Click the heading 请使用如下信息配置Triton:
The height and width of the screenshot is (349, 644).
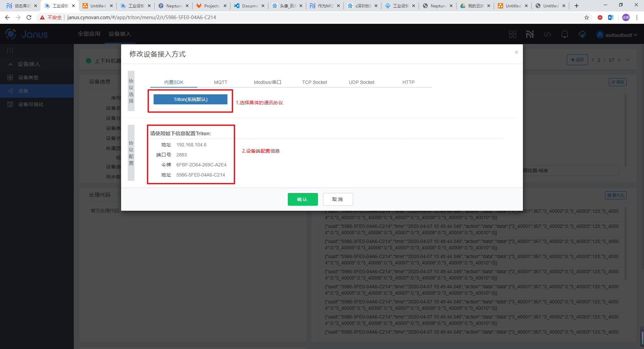[180, 133]
